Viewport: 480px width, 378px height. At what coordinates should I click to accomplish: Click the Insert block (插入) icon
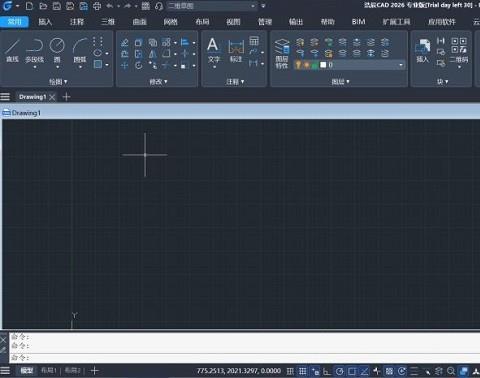(422, 50)
